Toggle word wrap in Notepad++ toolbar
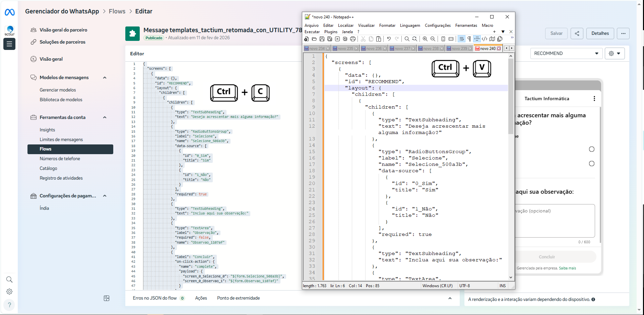 coord(461,39)
